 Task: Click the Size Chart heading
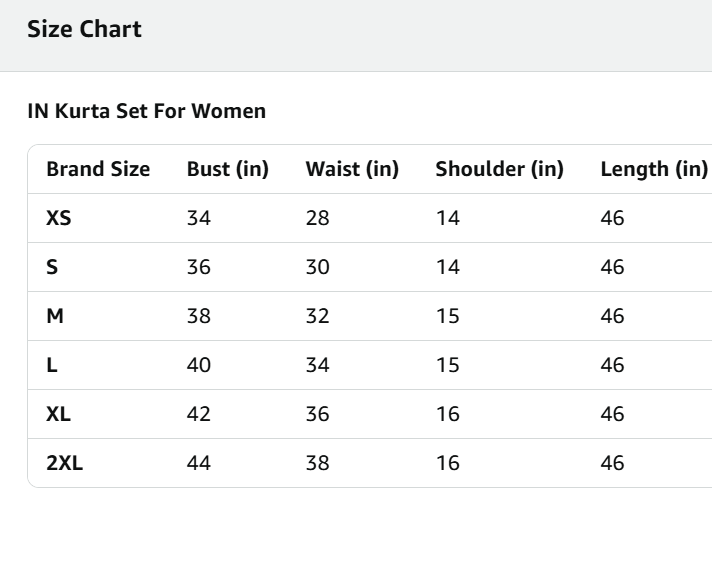pos(84,29)
